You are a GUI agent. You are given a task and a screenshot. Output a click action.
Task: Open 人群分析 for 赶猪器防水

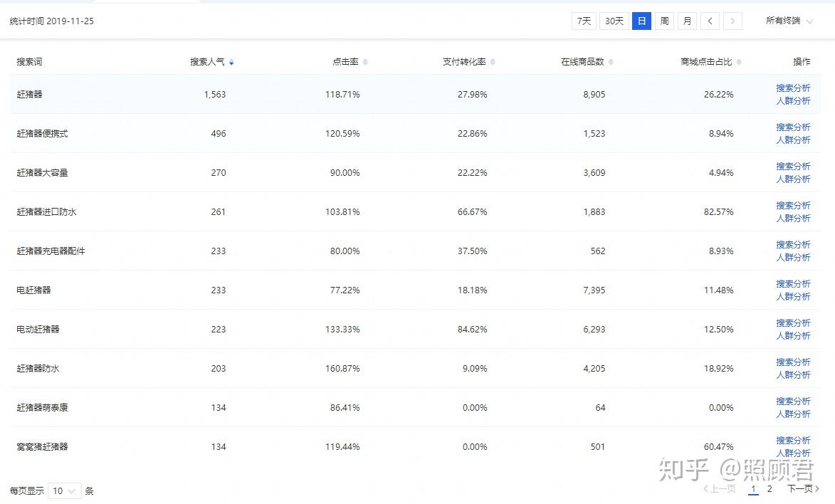click(793, 374)
